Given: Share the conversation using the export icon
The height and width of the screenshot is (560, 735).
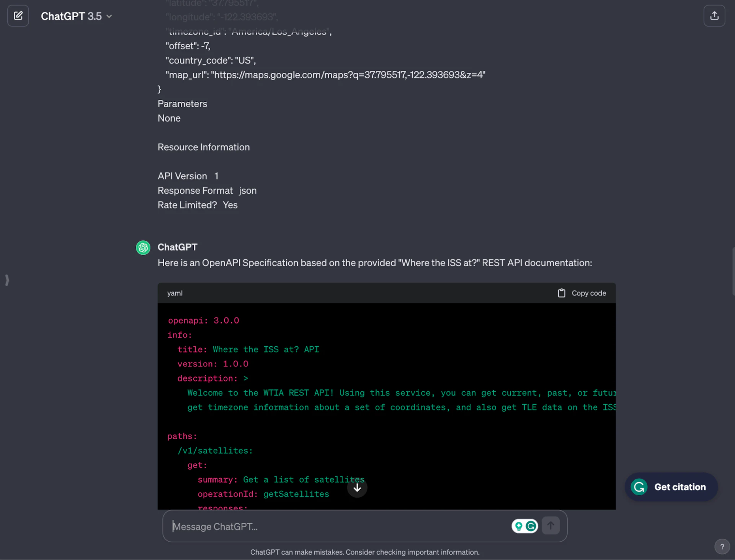Looking at the screenshot, I should pos(714,16).
